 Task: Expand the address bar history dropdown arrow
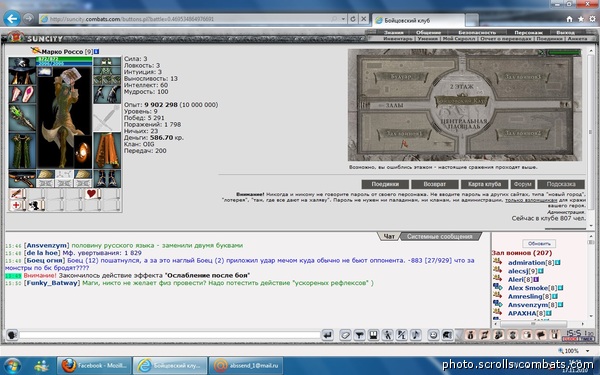click(x=343, y=19)
